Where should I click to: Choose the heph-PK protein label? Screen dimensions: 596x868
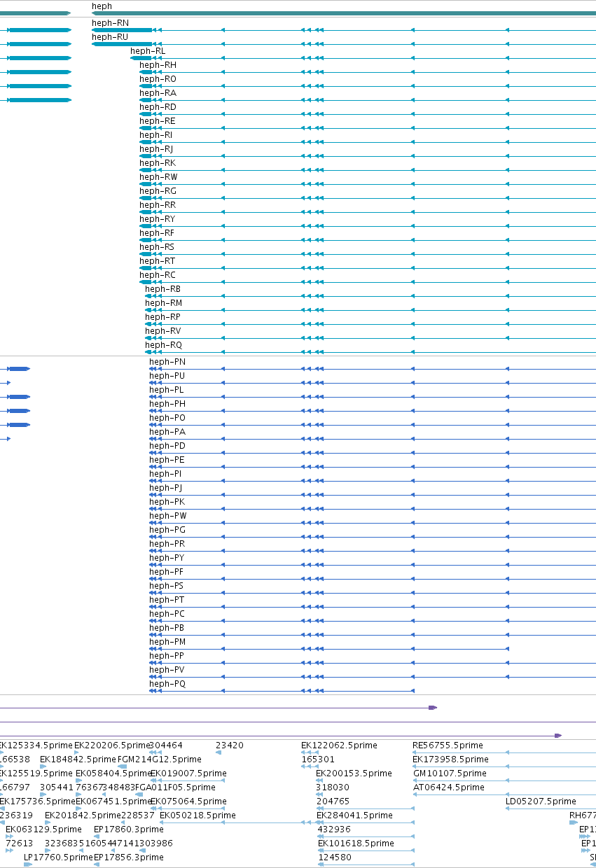[167, 502]
